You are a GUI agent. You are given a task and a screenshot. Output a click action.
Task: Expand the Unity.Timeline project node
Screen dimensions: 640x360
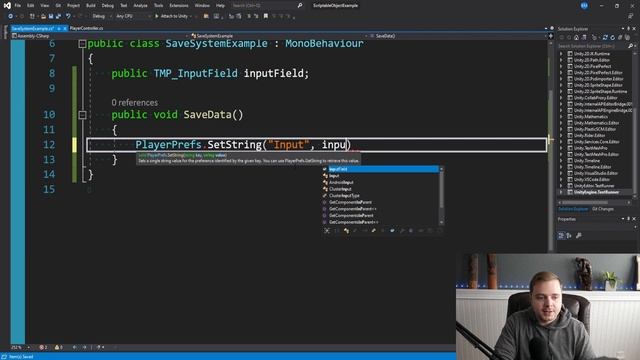[561, 161]
